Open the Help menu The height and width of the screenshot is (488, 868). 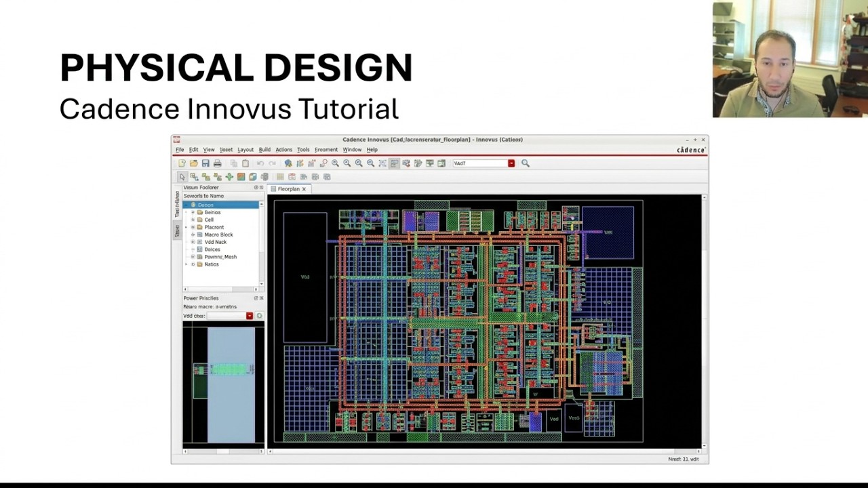tap(372, 150)
